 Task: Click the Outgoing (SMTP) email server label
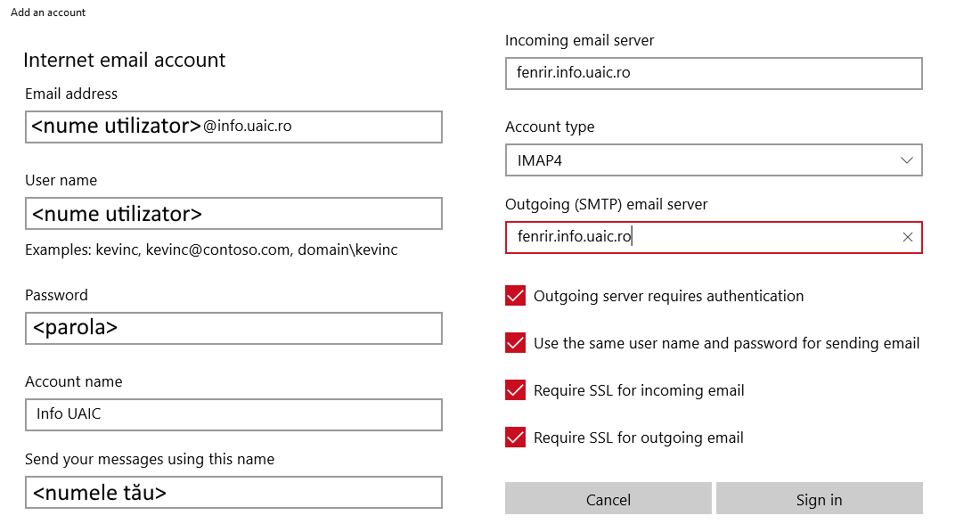click(606, 204)
